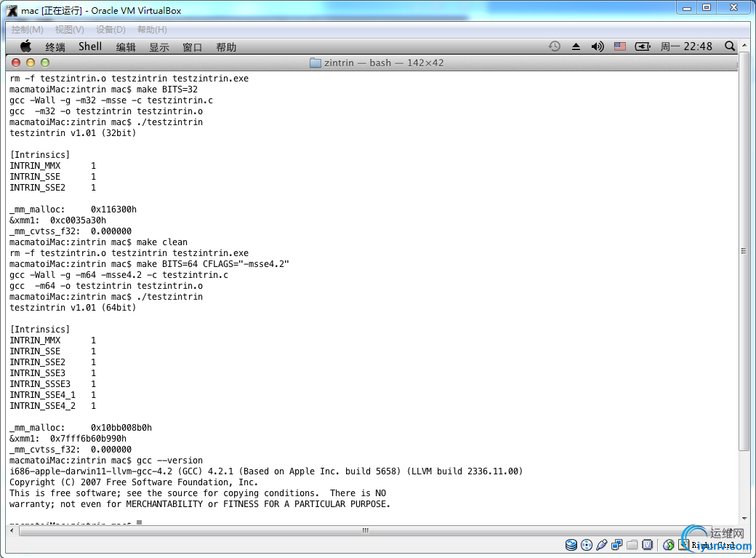756x558 pixels.
Task: Click the VirtualBox keyboard capture arrow icon
Action: (x=684, y=545)
